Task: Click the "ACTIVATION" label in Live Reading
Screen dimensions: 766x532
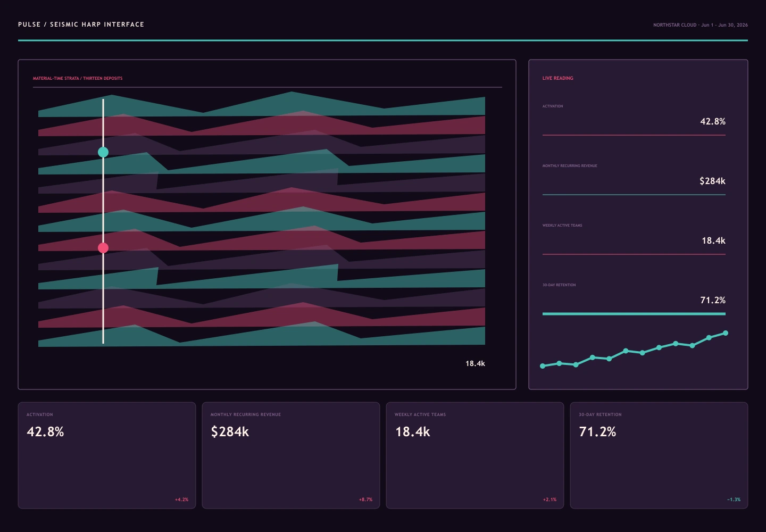Action: [x=553, y=106]
